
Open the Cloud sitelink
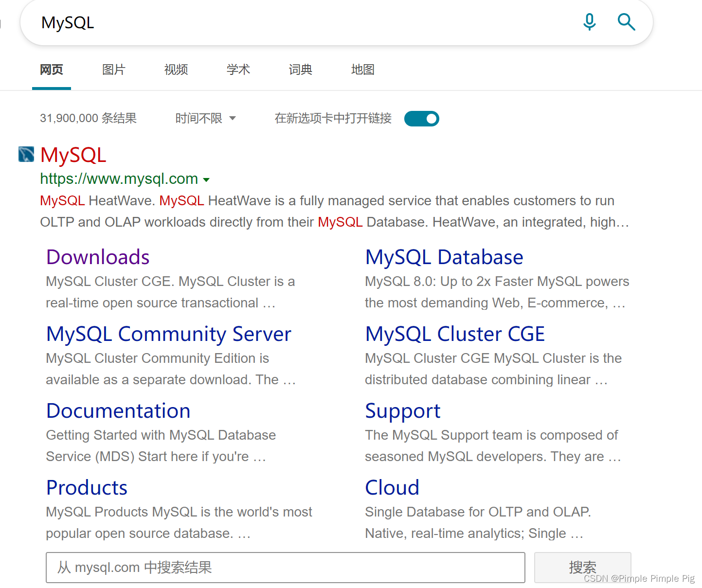tap(392, 487)
